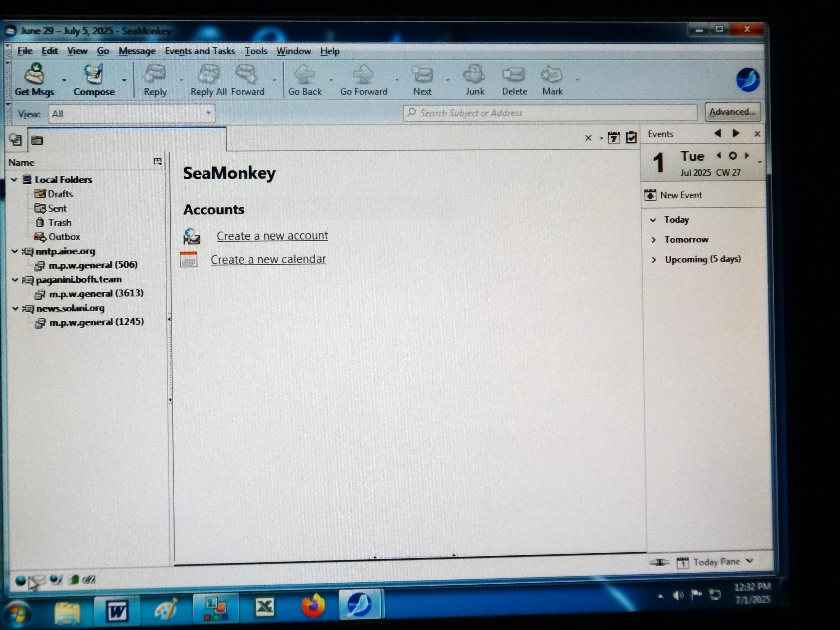Image resolution: width=840 pixels, height=630 pixels.
Task: Collapse the nntp.aioe.org account
Action: (x=15, y=251)
